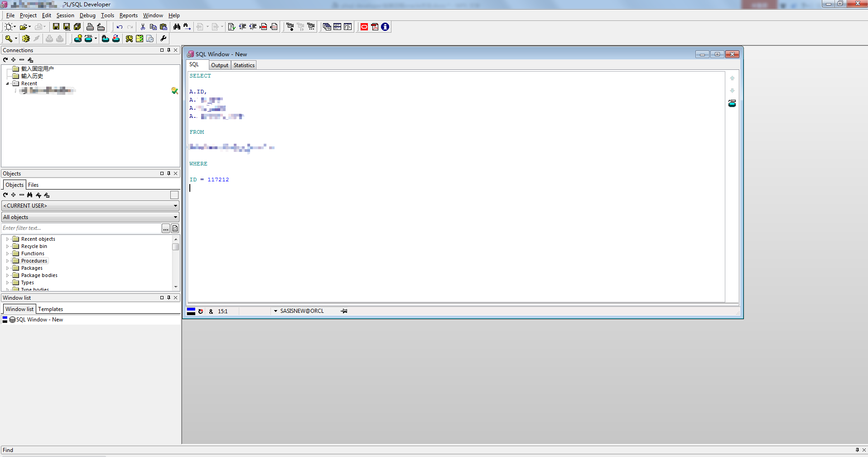Expand the Procedures folder
Viewport: 868px width, 457px height.
tap(7, 261)
